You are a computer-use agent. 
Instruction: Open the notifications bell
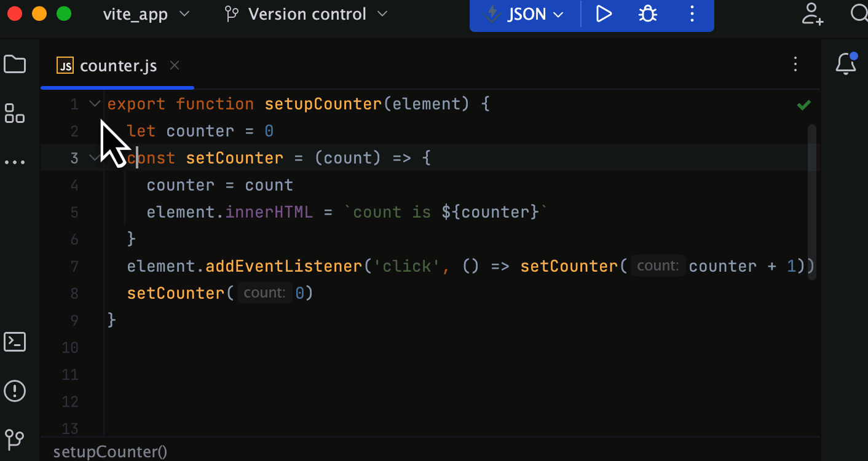pos(846,63)
